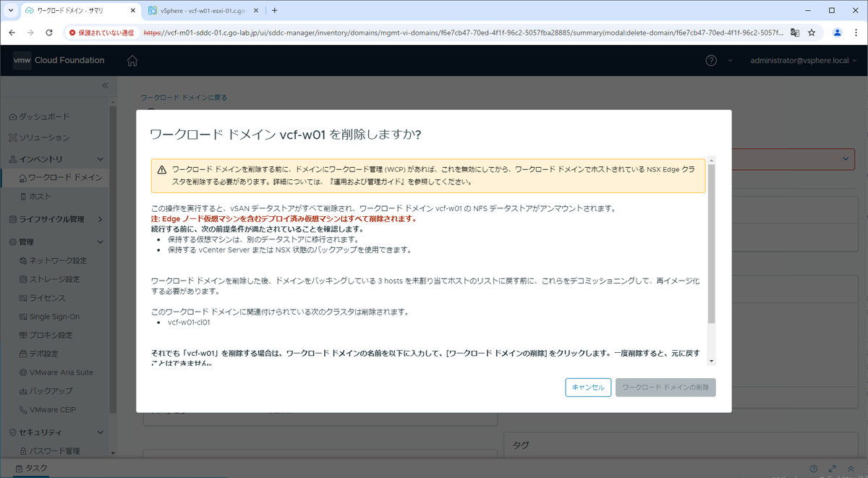The image size is (868, 478).
Task: Expand the help menu chevron
Action: coord(731,61)
